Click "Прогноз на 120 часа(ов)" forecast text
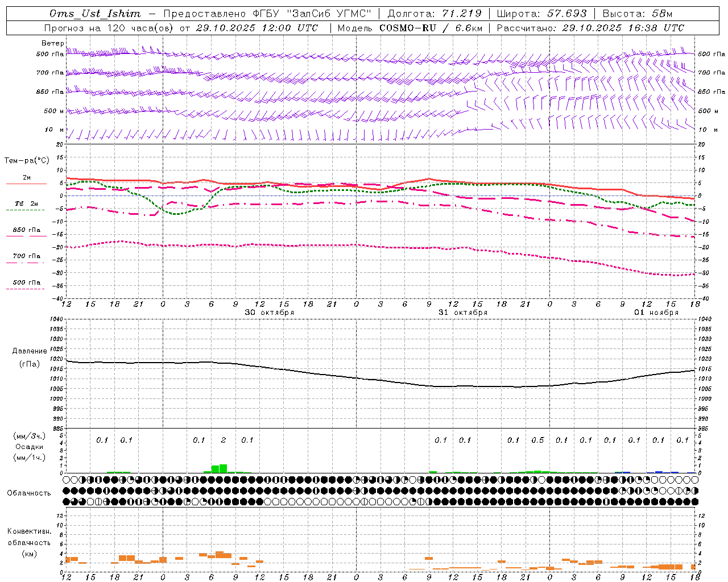 tap(109, 28)
